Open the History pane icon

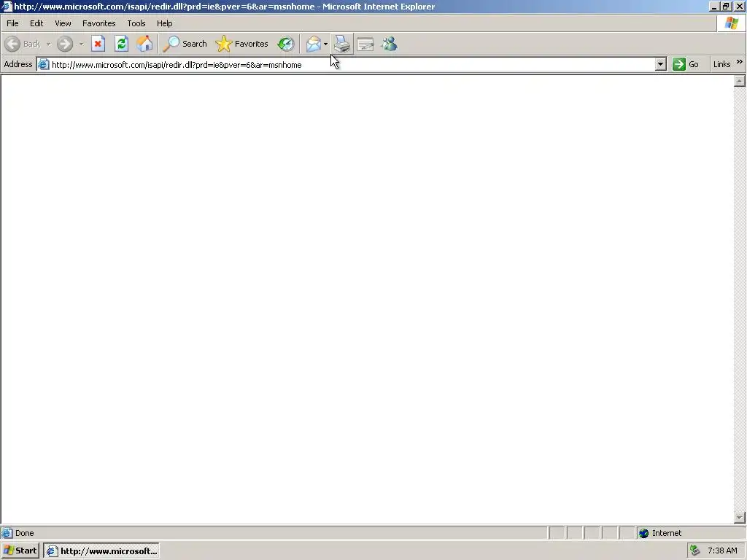point(286,44)
